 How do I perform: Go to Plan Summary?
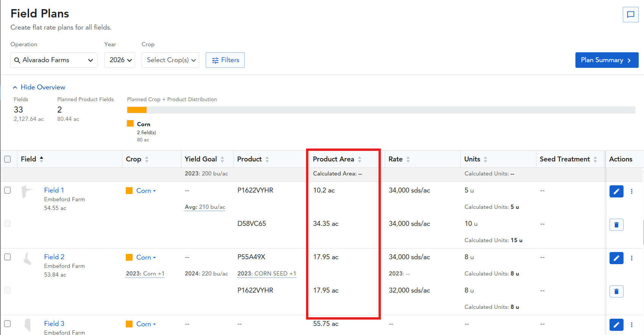pyautogui.click(x=607, y=60)
